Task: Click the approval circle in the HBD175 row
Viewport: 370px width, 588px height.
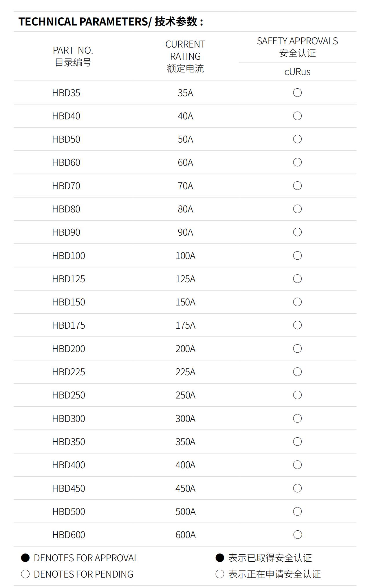Action: click(297, 325)
